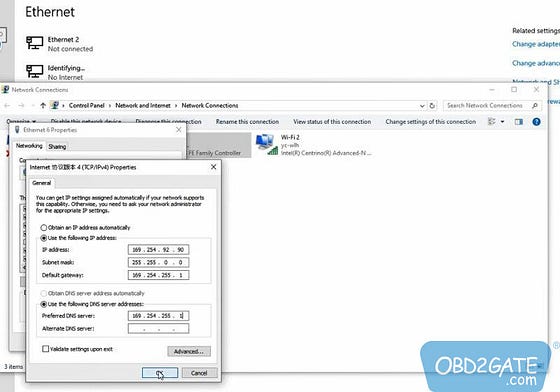The image size is (560, 392).
Task: Click 'Change settings of this connection'
Action: tap(430, 122)
